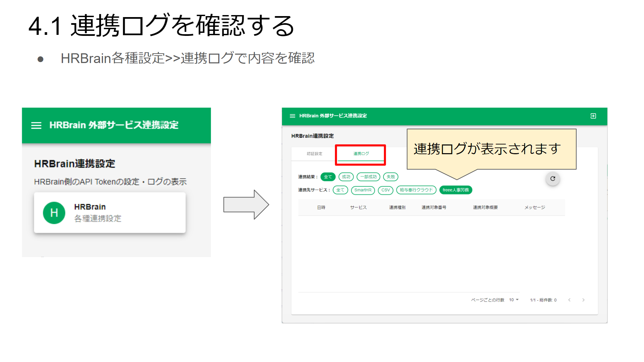This screenshot has width=644, height=362.
Task: Filter results by 成功
Action: [346, 177]
